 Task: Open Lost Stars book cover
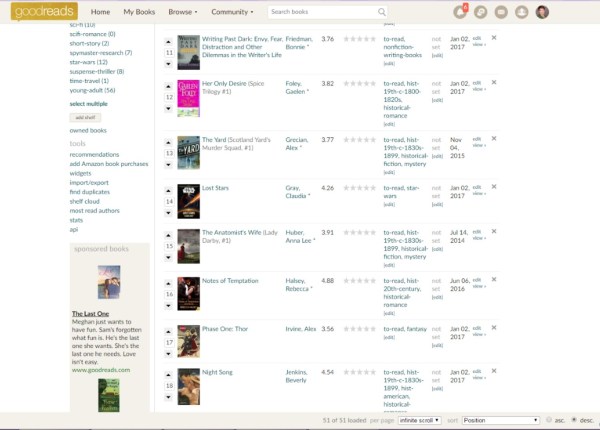click(188, 201)
